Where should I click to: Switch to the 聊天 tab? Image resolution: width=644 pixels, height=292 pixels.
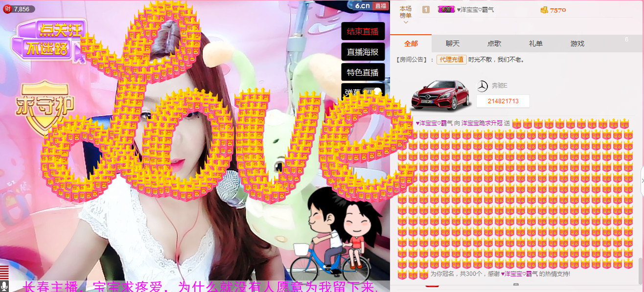pos(453,44)
